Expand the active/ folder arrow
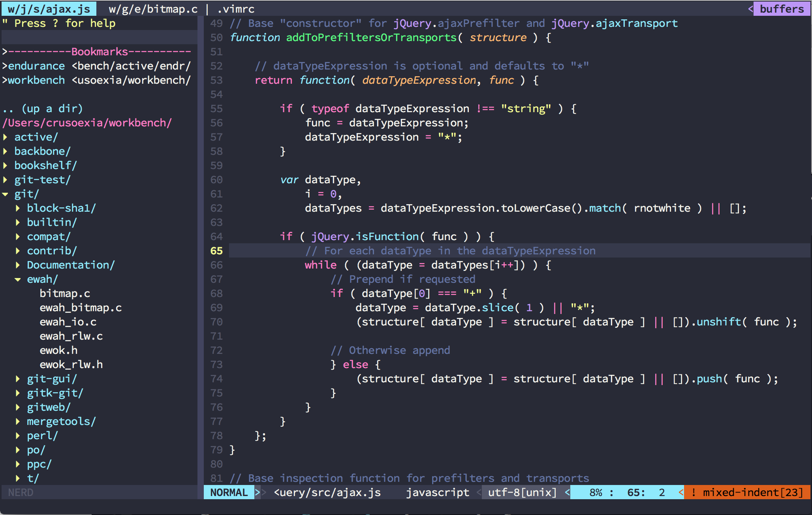 (x=5, y=137)
